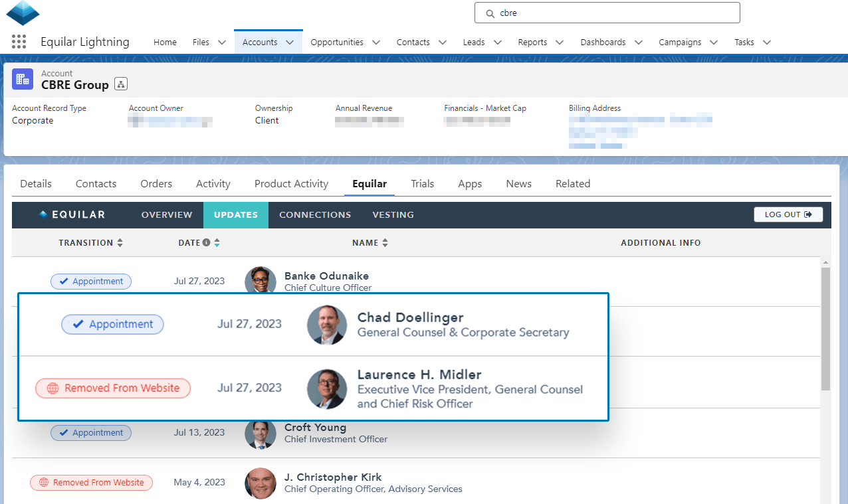The height and width of the screenshot is (504, 848).
Task: Click the search box containing cbre
Action: tap(607, 13)
